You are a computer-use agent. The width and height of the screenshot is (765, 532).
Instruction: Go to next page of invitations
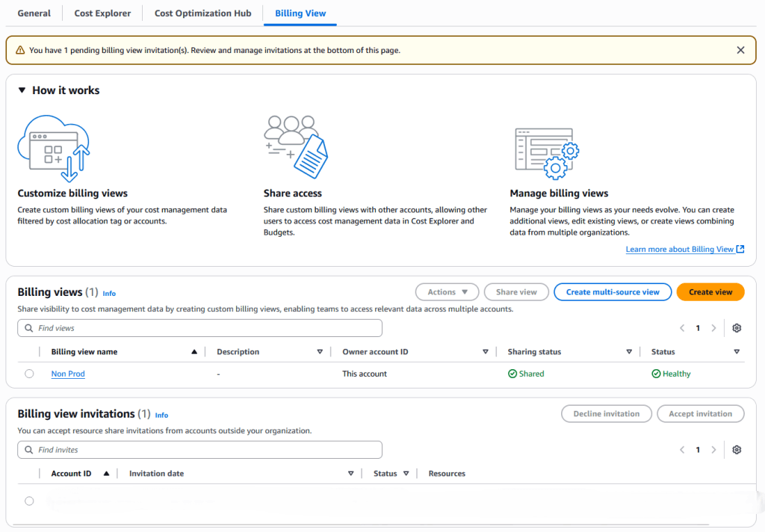point(714,450)
